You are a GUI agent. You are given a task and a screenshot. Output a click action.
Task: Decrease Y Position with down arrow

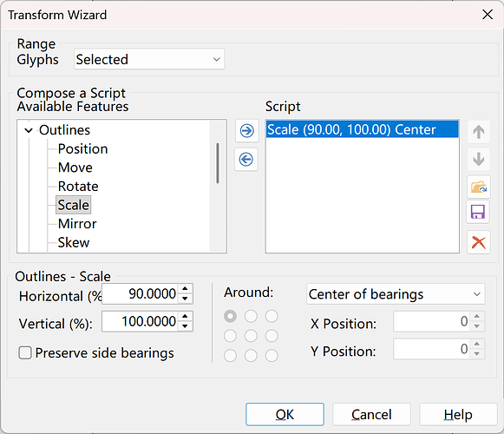(x=477, y=353)
